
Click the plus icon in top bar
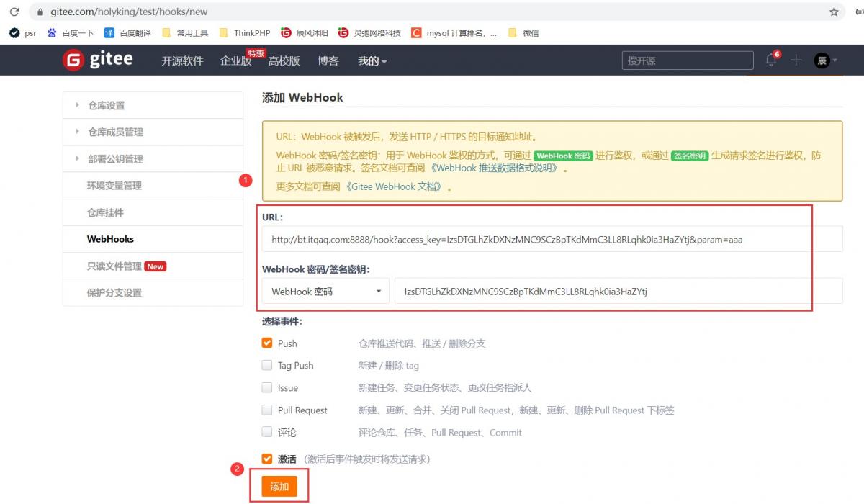796,60
